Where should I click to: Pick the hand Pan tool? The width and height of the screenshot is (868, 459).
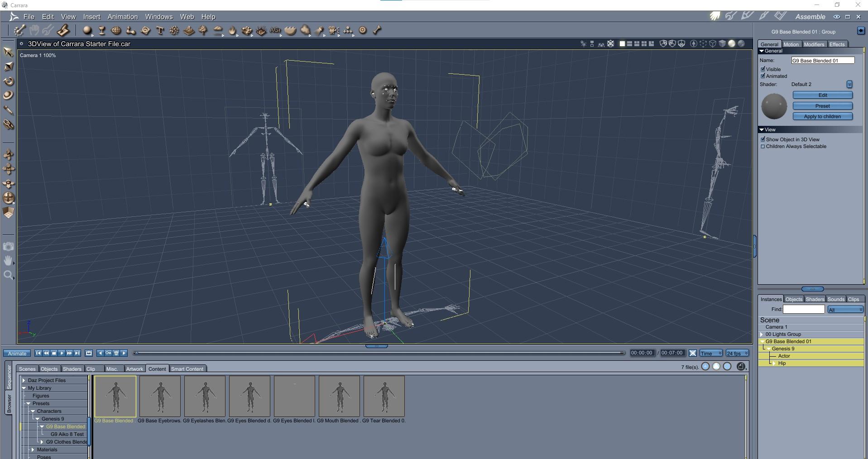tap(8, 260)
